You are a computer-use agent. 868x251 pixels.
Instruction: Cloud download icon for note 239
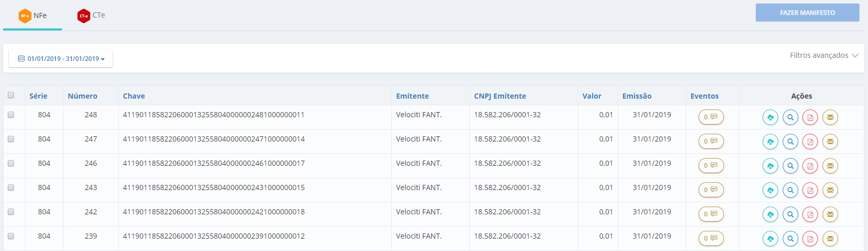pyautogui.click(x=770, y=239)
